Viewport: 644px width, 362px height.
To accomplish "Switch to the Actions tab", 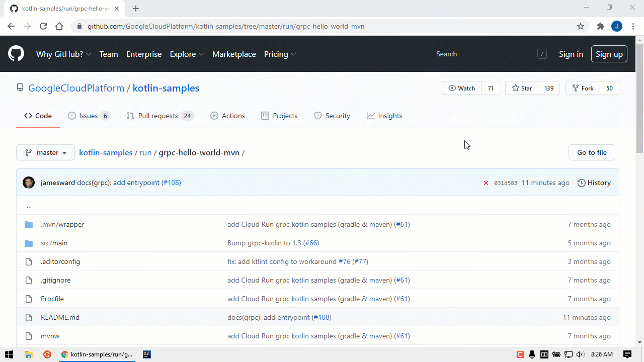I will [228, 116].
